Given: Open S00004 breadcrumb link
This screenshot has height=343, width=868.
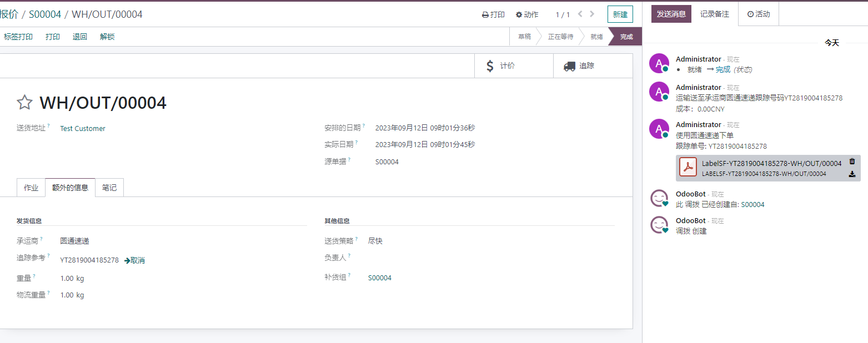Looking at the screenshot, I should (45, 14).
